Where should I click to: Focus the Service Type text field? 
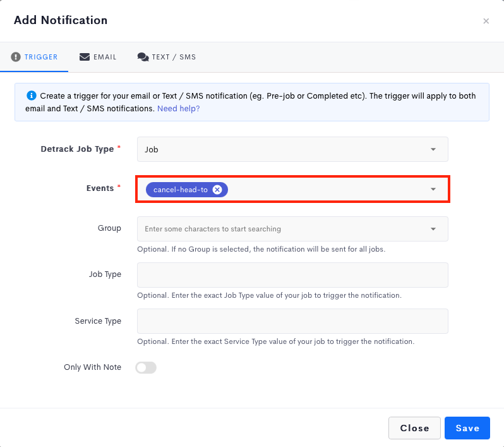click(x=292, y=321)
